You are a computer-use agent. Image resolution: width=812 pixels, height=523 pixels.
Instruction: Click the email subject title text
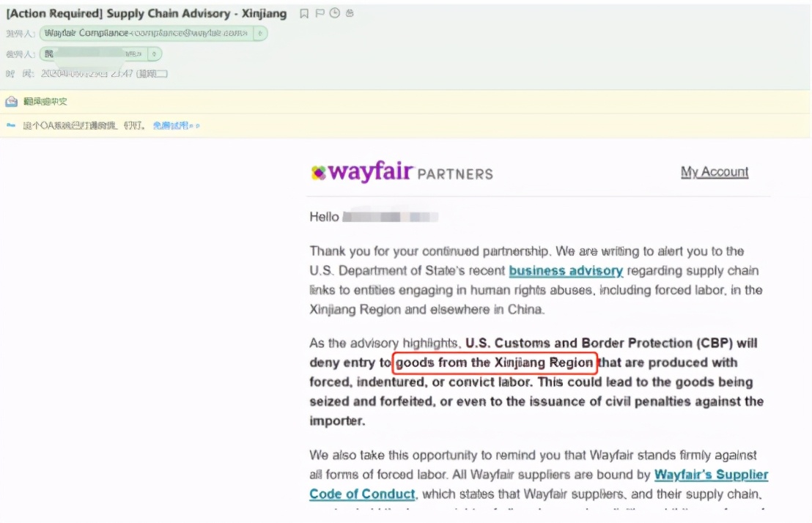pos(147,14)
